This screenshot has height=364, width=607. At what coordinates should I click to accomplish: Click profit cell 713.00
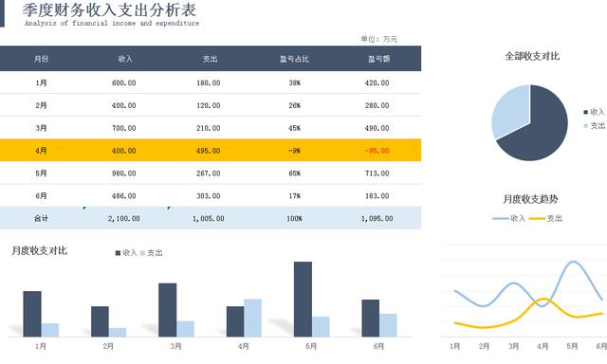377,173
